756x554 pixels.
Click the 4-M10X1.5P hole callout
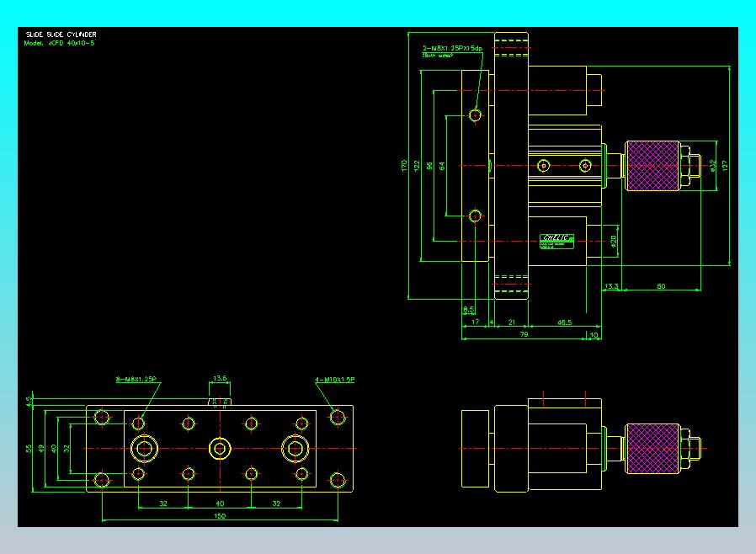point(334,380)
